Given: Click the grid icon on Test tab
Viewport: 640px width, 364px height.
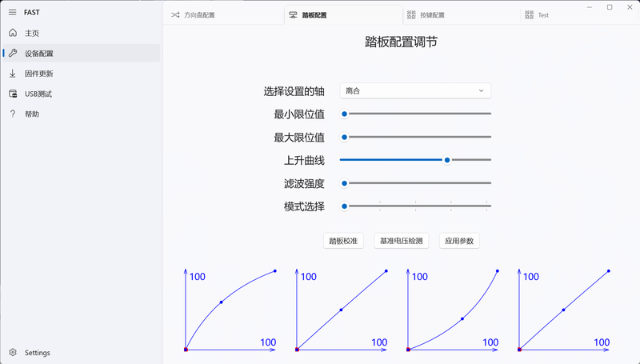Looking at the screenshot, I should [x=529, y=14].
